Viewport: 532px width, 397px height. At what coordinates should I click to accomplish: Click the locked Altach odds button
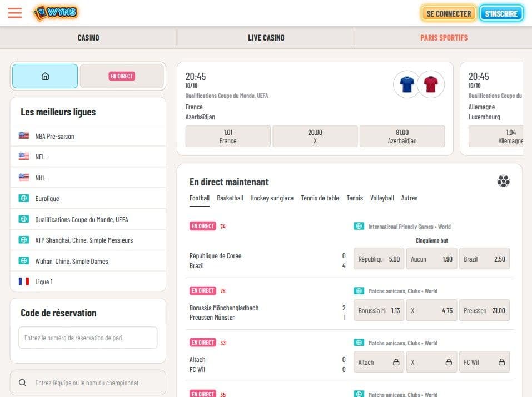click(x=379, y=362)
